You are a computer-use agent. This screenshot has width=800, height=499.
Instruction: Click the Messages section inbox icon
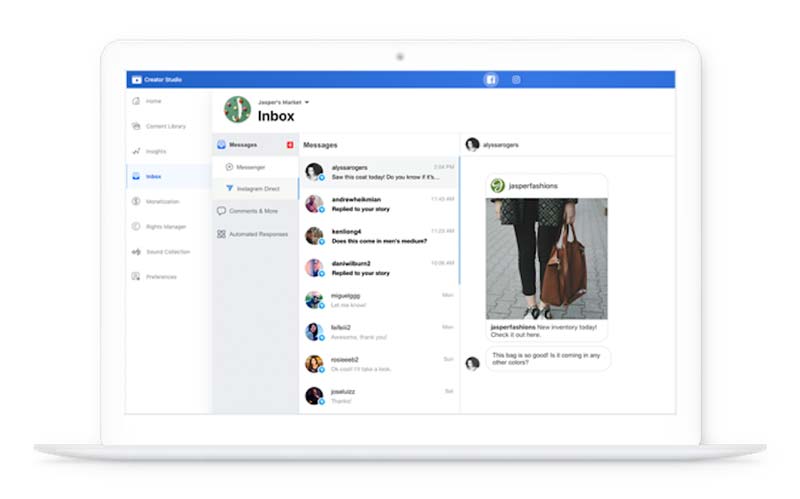pyautogui.click(x=221, y=145)
